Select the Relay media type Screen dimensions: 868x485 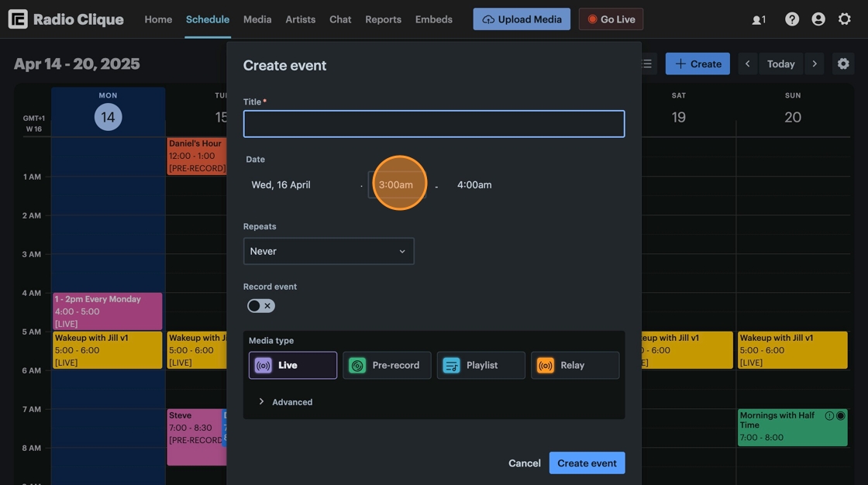click(x=575, y=366)
